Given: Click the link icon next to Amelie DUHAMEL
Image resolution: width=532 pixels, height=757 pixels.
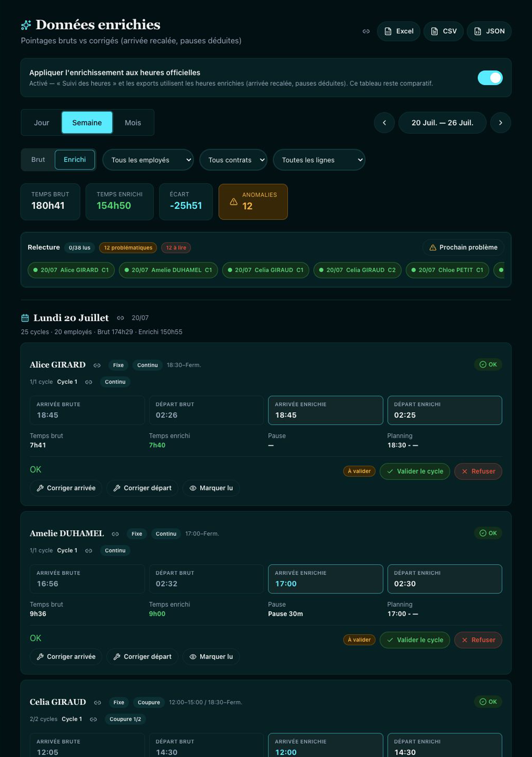Looking at the screenshot, I should (x=115, y=534).
